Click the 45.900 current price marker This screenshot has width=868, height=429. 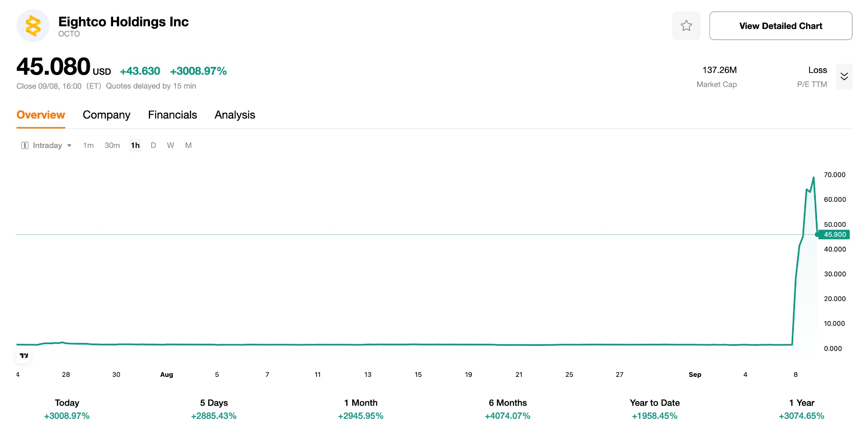click(834, 234)
